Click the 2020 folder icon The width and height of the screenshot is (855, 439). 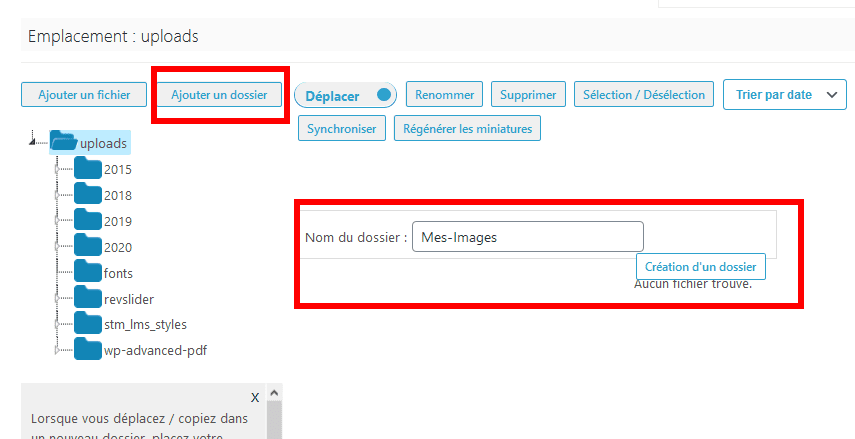[88, 245]
